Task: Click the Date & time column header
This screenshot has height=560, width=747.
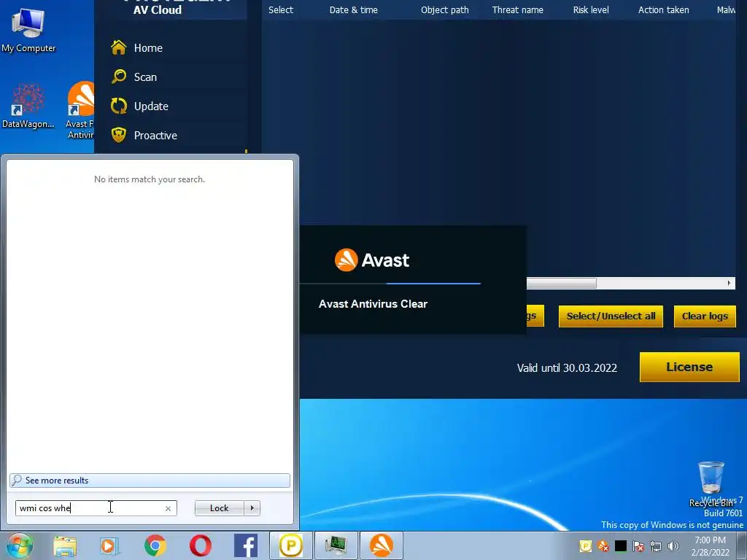Action: pyautogui.click(x=354, y=9)
